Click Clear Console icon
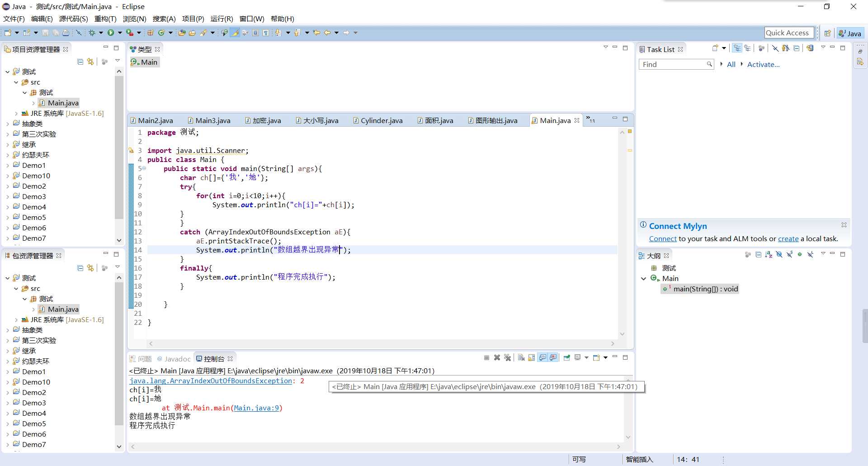868x466 pixels. (521, 357)
